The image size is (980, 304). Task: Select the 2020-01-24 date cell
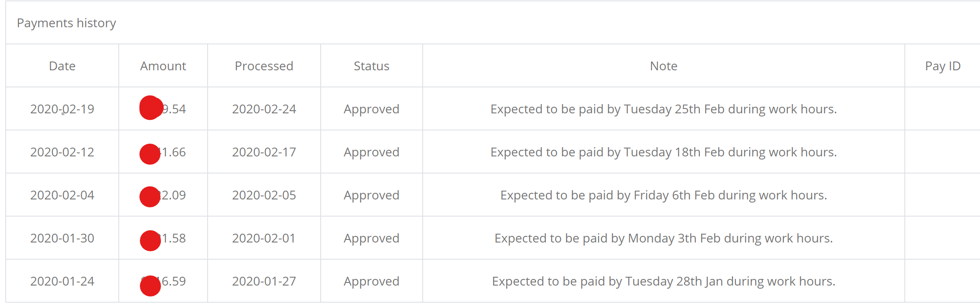(x=62, y=281)
